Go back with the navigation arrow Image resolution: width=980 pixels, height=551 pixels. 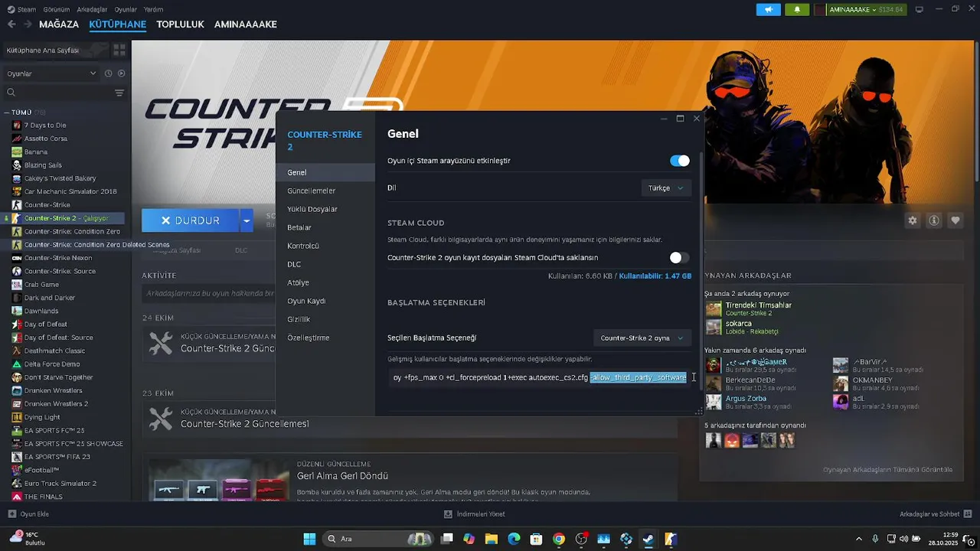coord(11,24)
